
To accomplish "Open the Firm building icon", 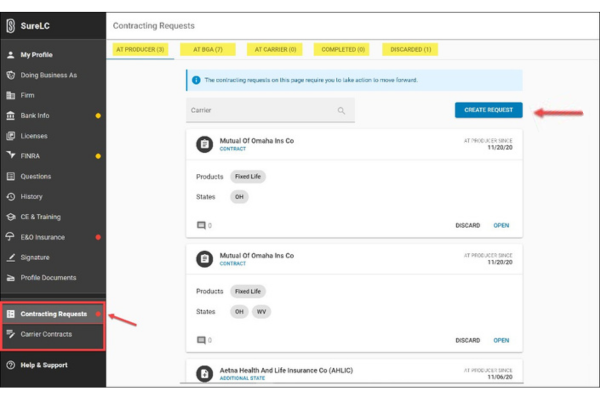I will 11,95.
